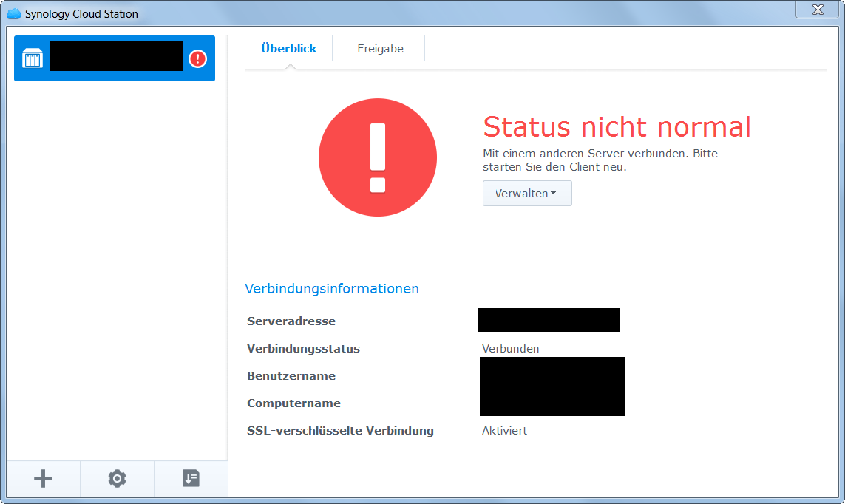Select the highlighted connection in the left sidebar
This screenshot has width=845, height=504.
pyautogui.click(x=115, y=57)
